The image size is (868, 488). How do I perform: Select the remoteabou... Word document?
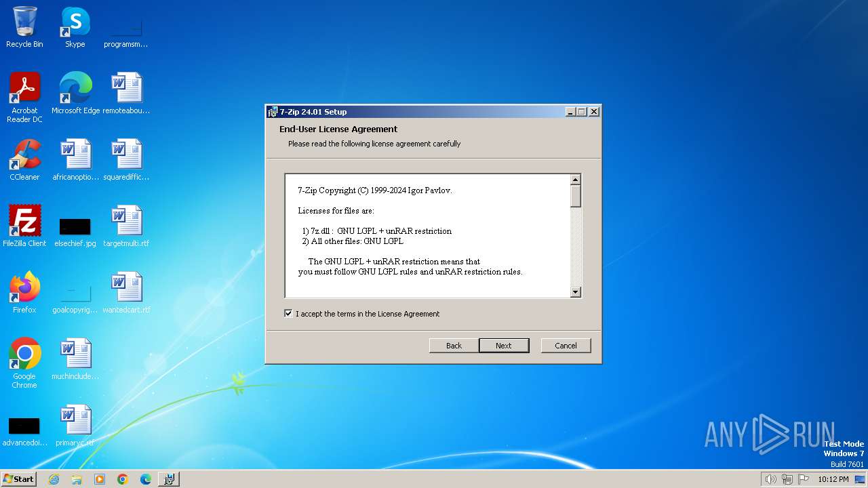[x=126, y=94]
